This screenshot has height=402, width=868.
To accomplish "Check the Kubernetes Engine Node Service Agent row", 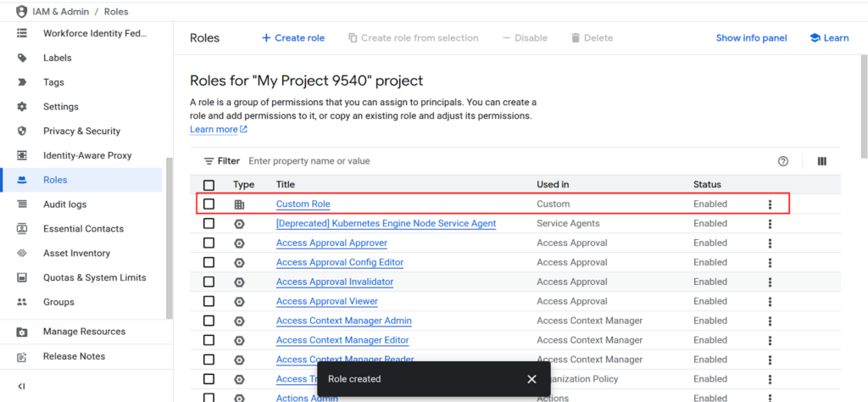I will [x=209, y=224].
